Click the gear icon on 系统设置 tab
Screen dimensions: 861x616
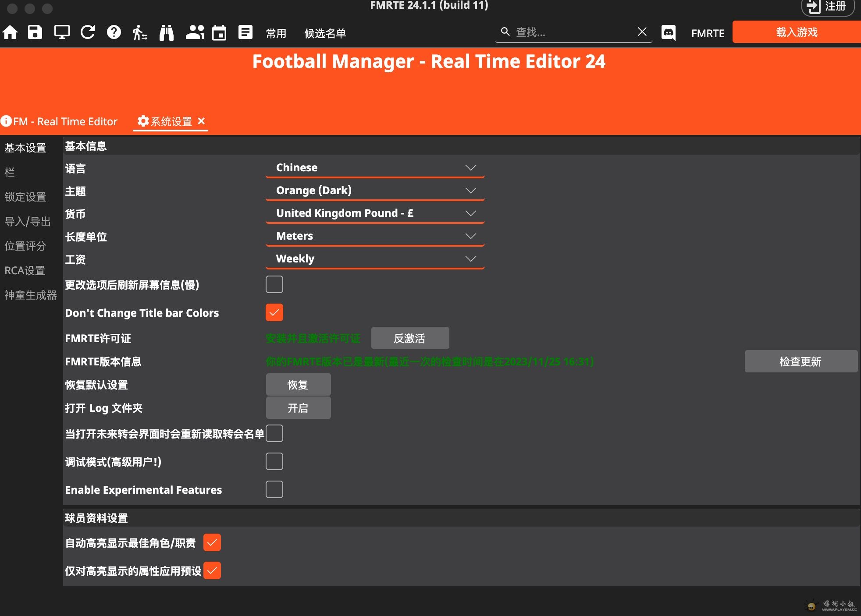click(143, 121)
